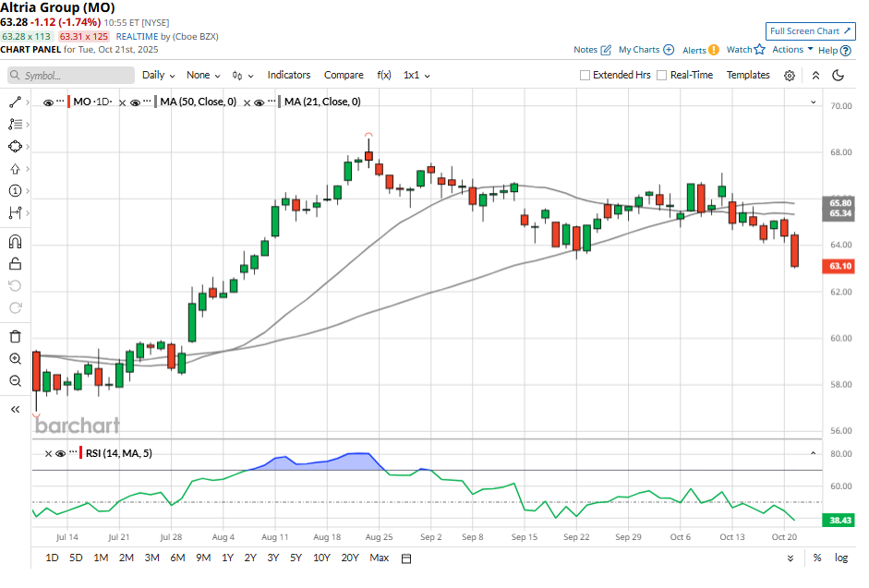
Task: Open the calendar date range picker
Action: (406, 558)
